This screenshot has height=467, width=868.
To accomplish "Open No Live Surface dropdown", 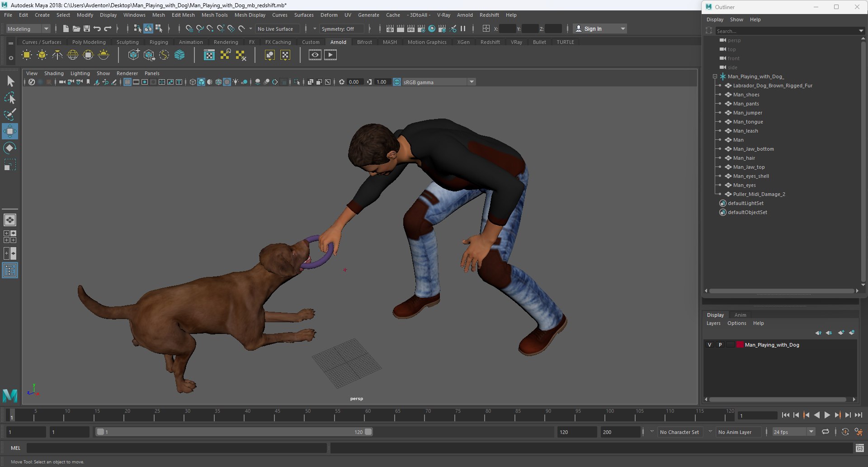I will (277, 29).
